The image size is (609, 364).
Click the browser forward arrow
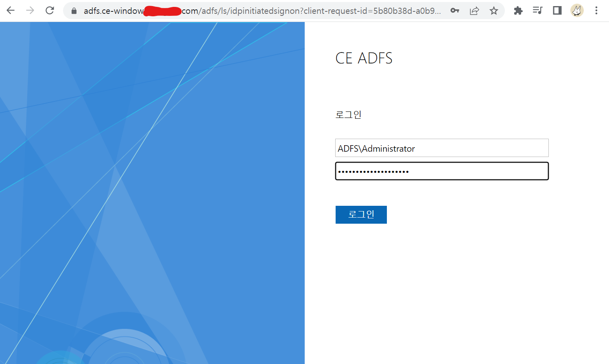tap(30, 11)
